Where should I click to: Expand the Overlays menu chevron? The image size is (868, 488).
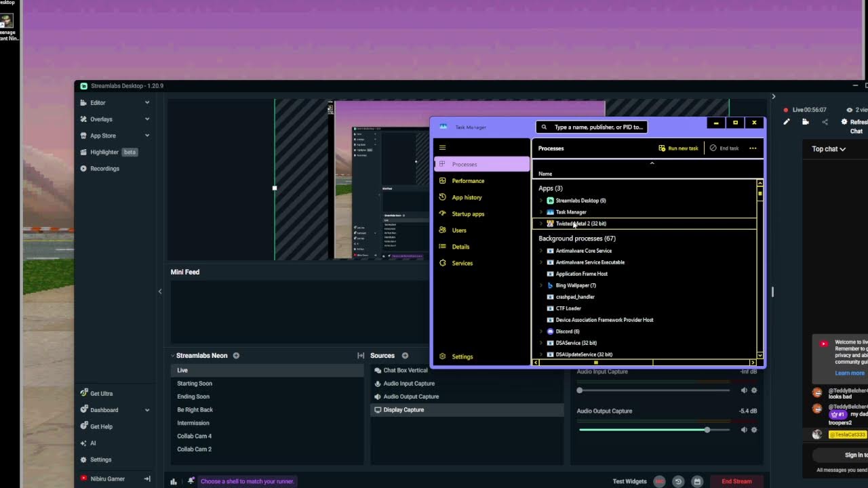[x=147, y=119]
